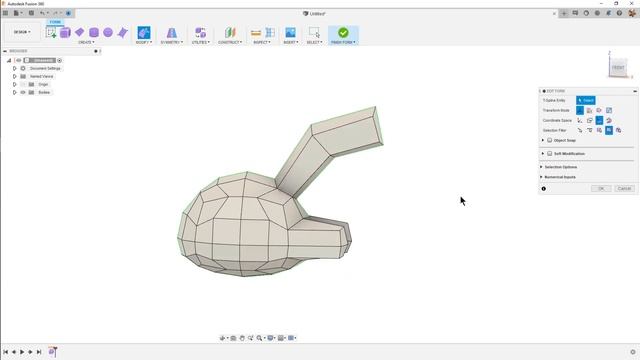
Task: Select the Multi transform mode
Action: coord(580,110)
